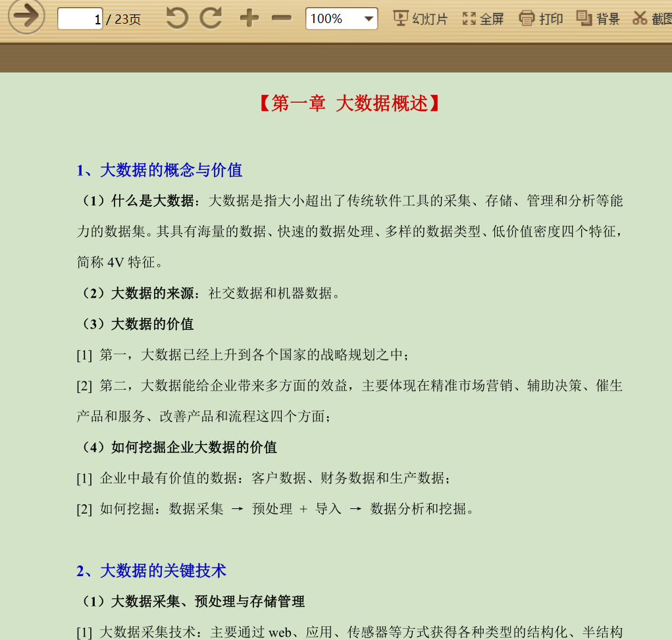The width and height of the screenshot is (672, 640).
Task: Zoom out with the minus icon
Action: (x=282, y=18)
